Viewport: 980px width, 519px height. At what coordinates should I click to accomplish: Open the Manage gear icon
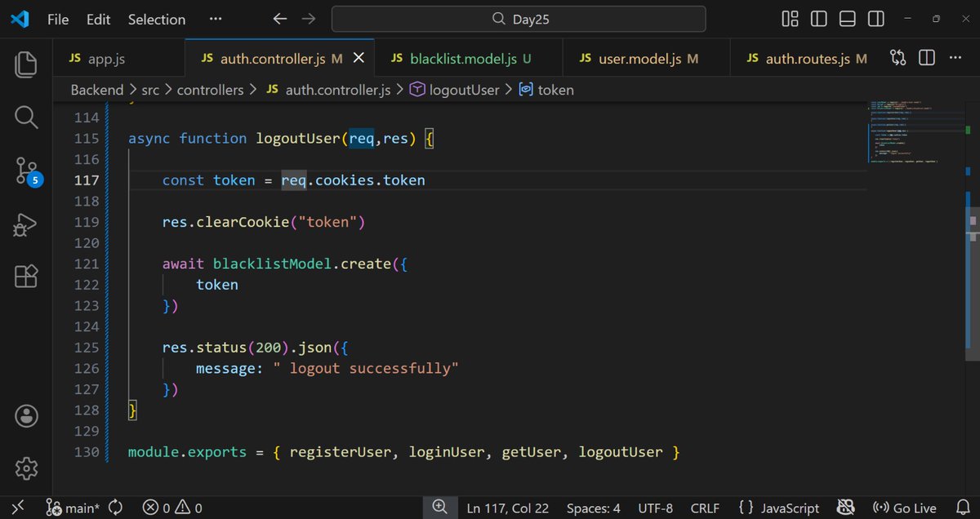pos(26,468)
